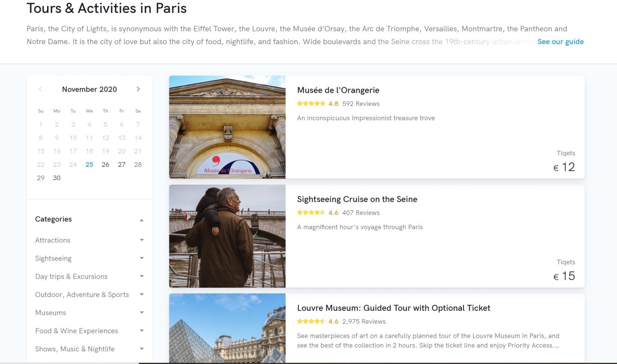This screenshot has width=617, height=364.
Task: Open Louvre Museum Guided Tour title
Action: [x=393, y=308]
